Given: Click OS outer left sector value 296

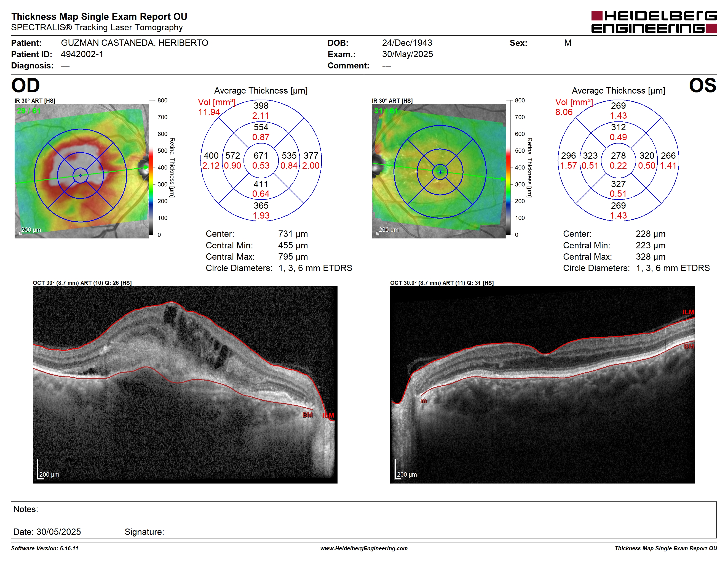Looking at the screenshot, I should [x=568, y=156].
